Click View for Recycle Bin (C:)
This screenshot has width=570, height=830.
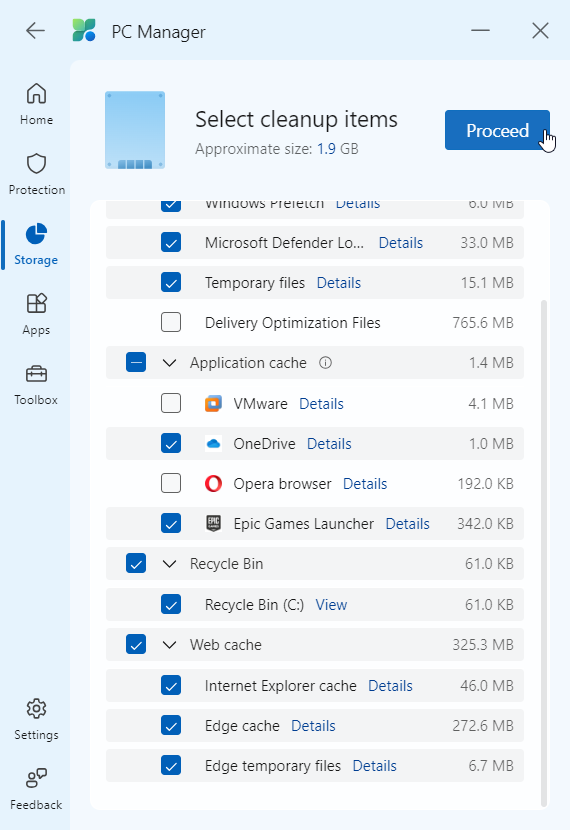pyautogui.click(x=331, y=605)
